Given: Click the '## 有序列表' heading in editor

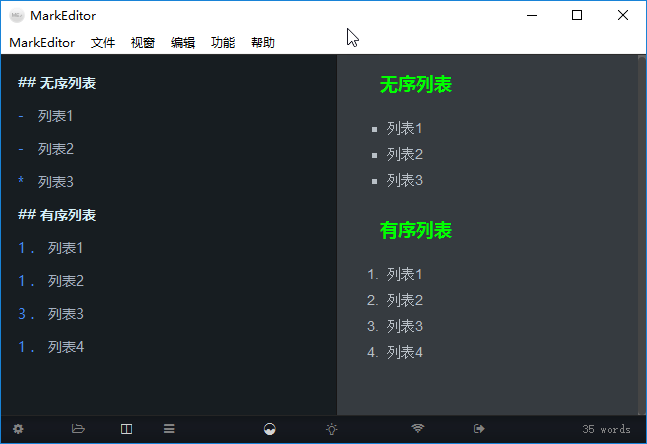Looking at the screenshot, I should [57, 215].
